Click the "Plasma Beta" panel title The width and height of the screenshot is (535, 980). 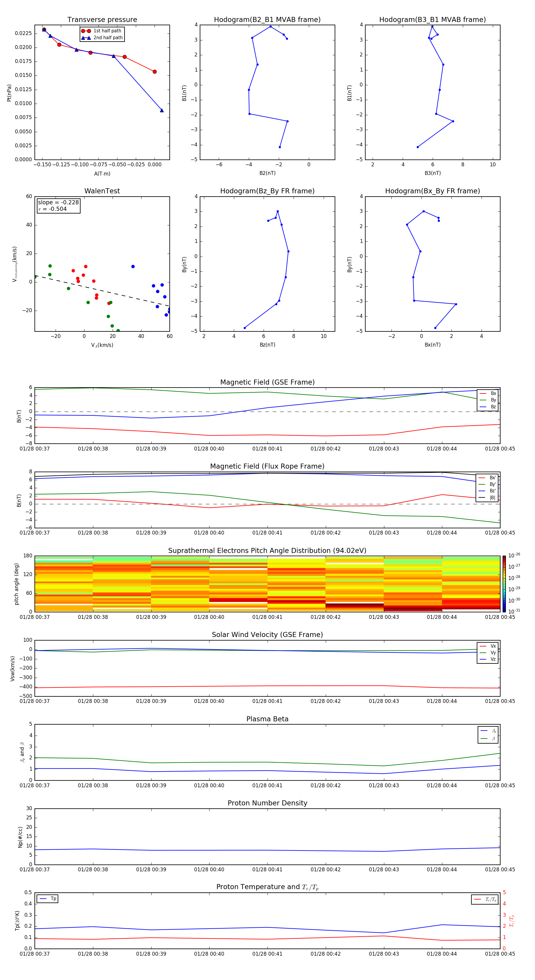[267, 719]
